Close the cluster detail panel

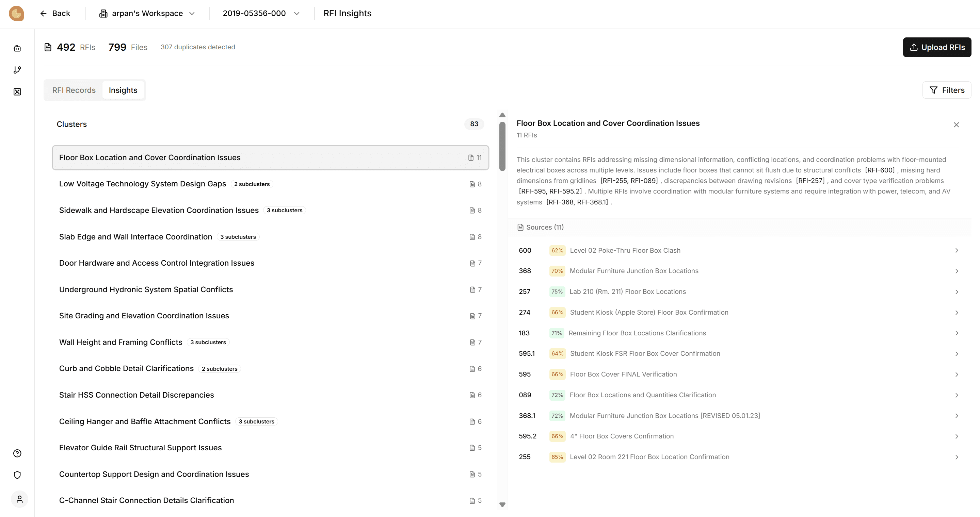pyautogui.click(x=956, y=125)
